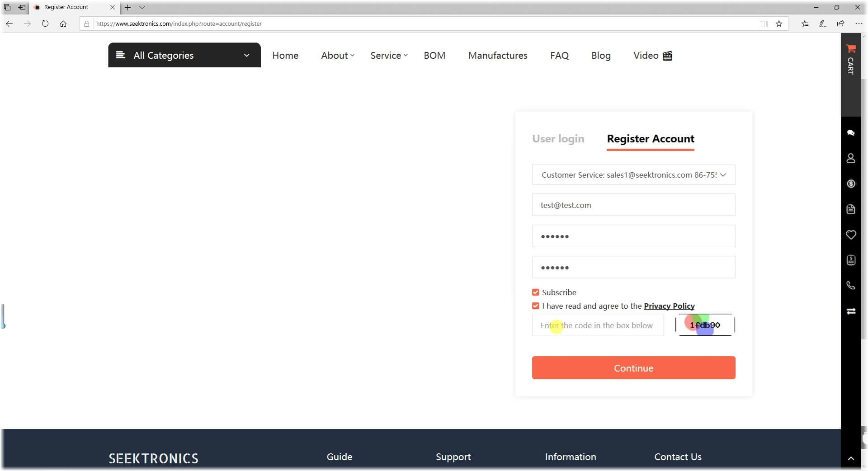The width and height of the screenshot is (868, 471).
Task: Click the invoice receipt sidebar icon
Action: tap(851, 260)
